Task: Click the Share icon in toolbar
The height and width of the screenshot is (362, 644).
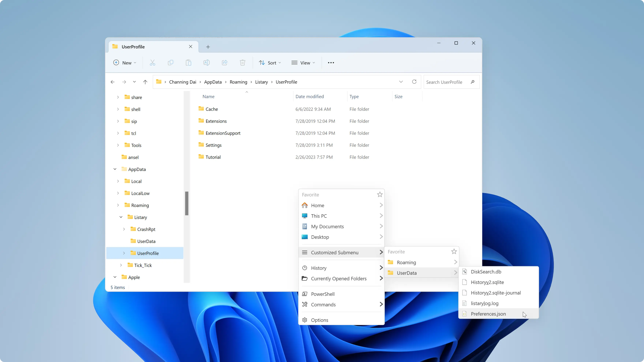Action: pyautogui.click(x=224, y=63)
